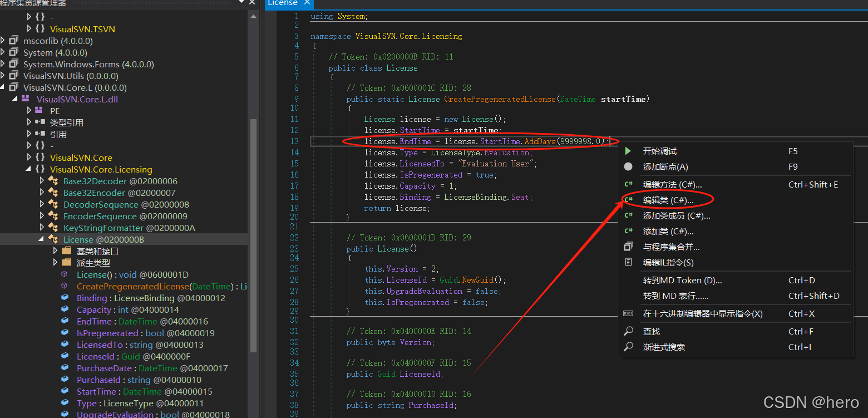Choose 添加类 (C#)... menu entry
The width and height of the screenshot is (868, 418).
(736, 231)
